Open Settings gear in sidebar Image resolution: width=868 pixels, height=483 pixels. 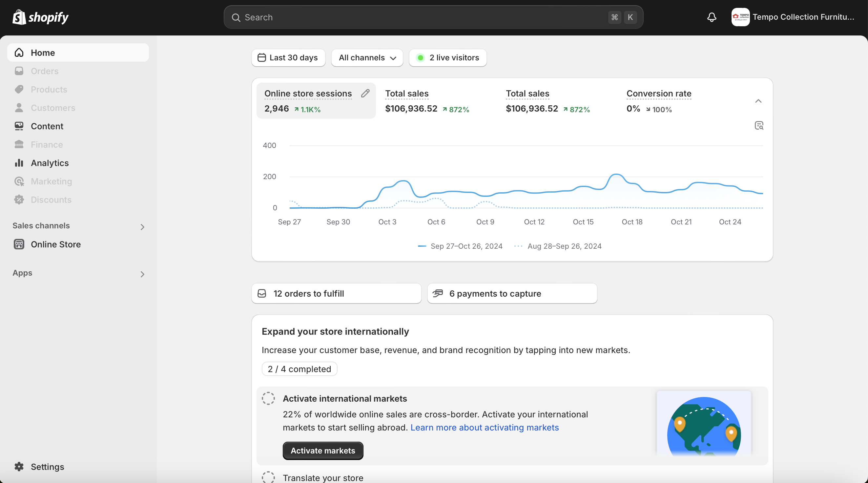tap(19, 467)
